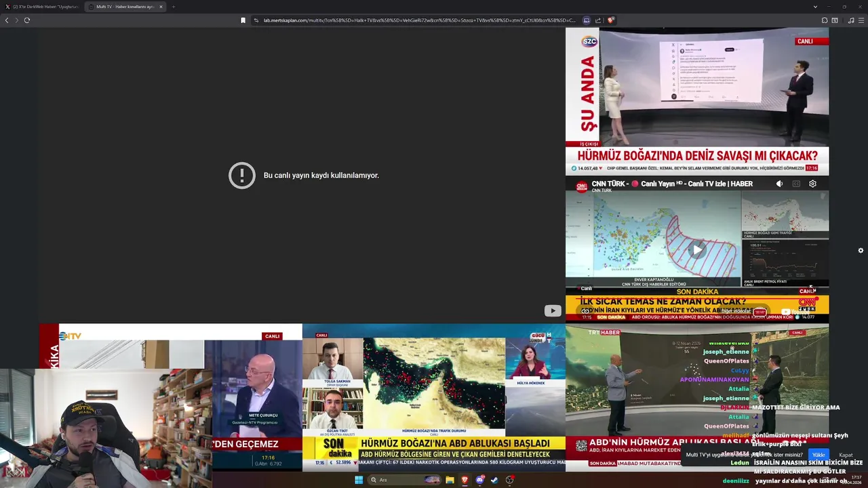Open site info icon in address bar

coord(256,20)
